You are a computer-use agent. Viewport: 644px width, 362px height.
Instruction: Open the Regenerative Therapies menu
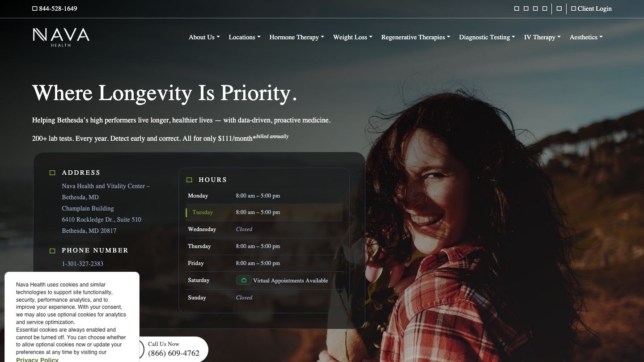[415, 37]
